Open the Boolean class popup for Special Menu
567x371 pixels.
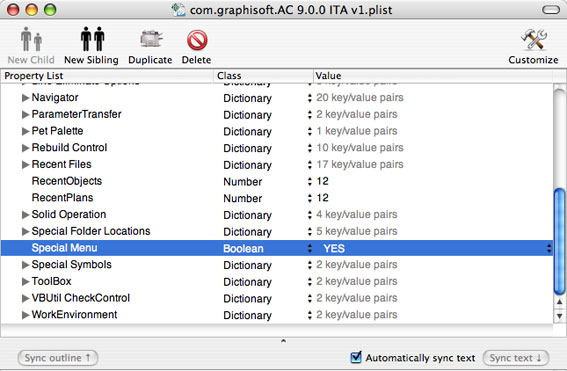(x=310, y=248)
